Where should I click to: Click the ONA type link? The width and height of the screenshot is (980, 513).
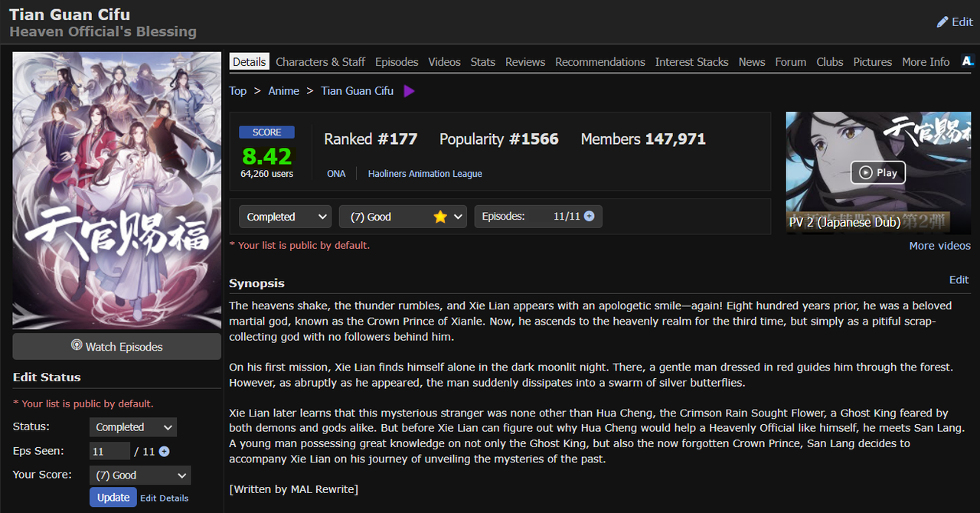[336, 174]
